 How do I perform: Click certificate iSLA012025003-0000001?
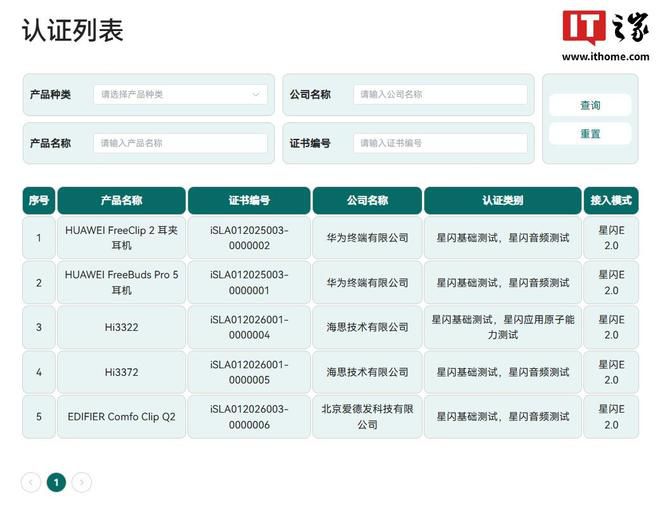pyautogui.click(x=249, y=282)
